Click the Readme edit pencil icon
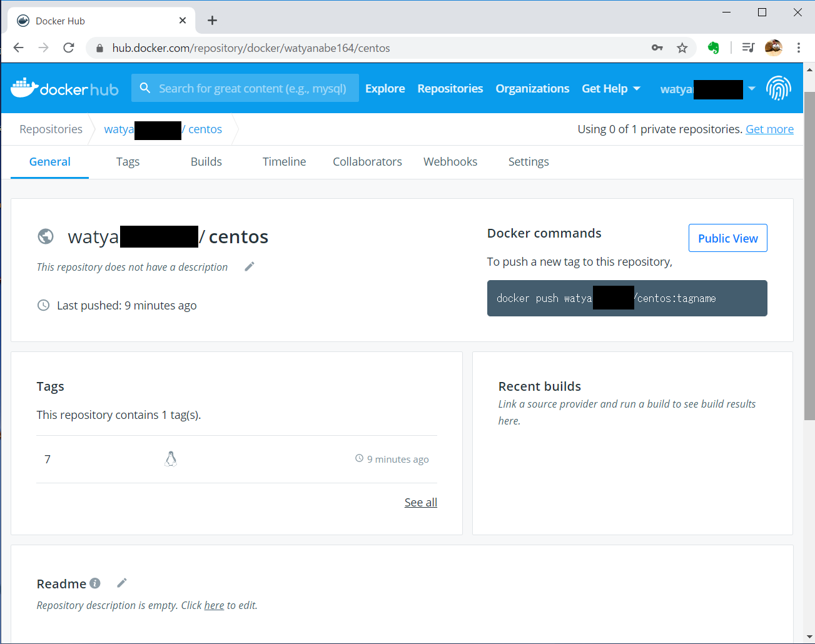The width and height of the screenshot is (815, 644). pos(122,583)
